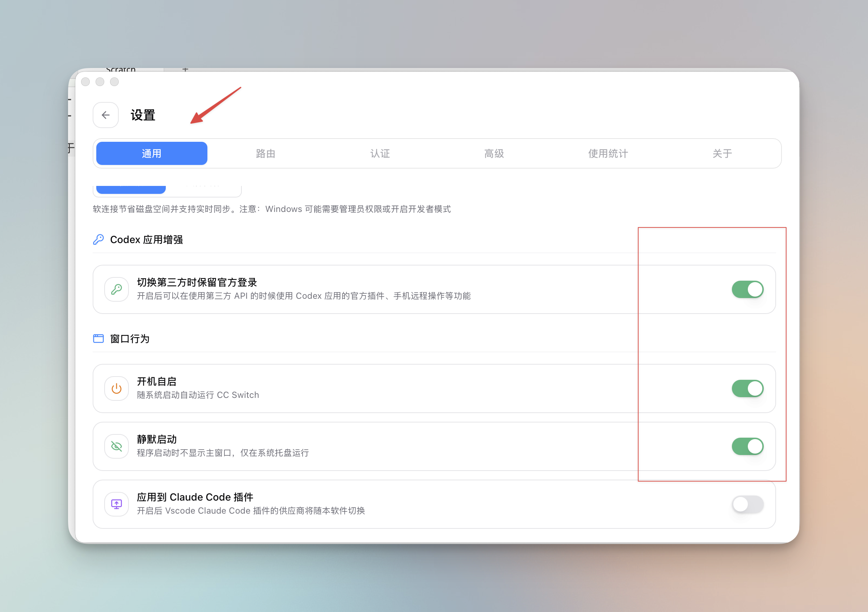Click the key icon beside Codex 应用增强

click(98, 239)
